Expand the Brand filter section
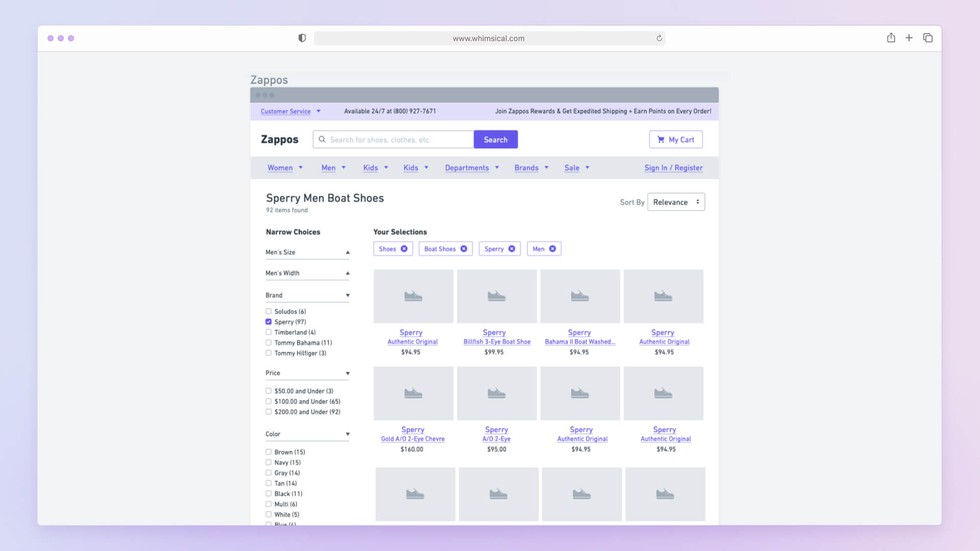The image size is (980, 551). (348, 295)
